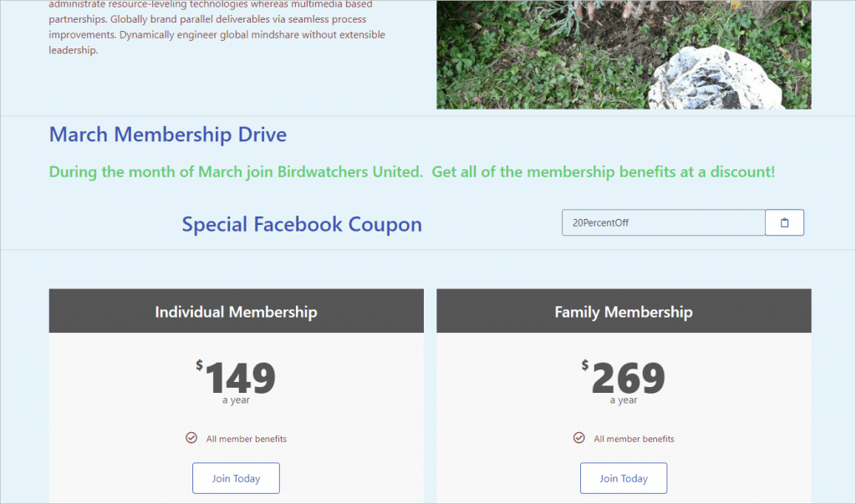Click the garden rock photo
Image resolution: width=856 pixels, height=504 pixels.
[x=624, y=54]
